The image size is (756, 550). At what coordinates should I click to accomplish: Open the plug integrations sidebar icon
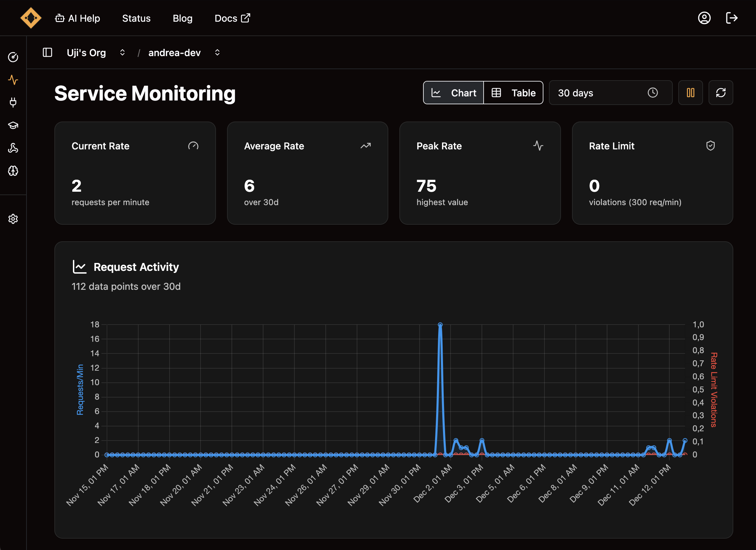(13, 103)
